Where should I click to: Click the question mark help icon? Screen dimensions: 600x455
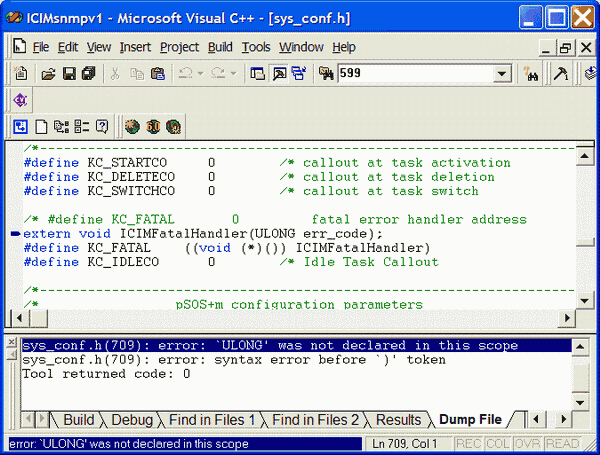102,127
